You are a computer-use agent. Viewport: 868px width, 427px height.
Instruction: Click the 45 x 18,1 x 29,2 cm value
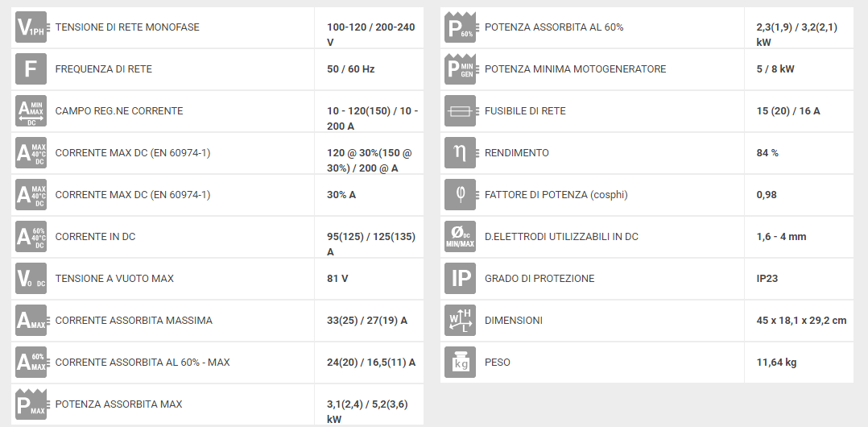point(802,320)
